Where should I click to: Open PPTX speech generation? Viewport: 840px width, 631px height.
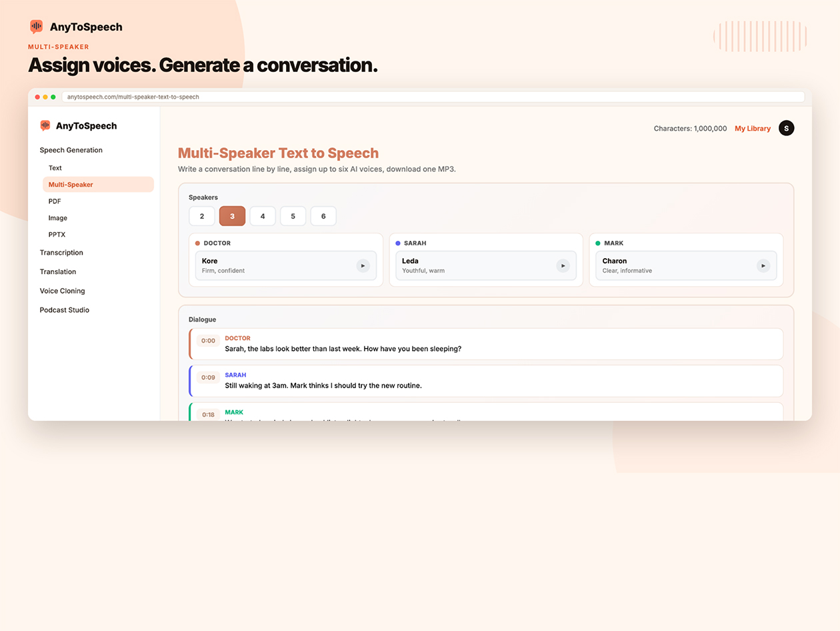pyautogui.click(x=57, y=235)
